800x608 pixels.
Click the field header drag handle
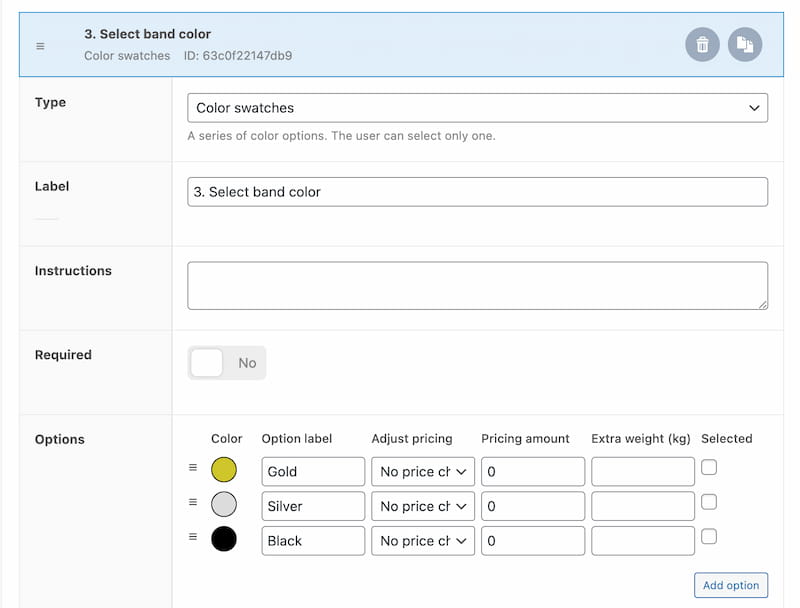(x=40, y=46)
